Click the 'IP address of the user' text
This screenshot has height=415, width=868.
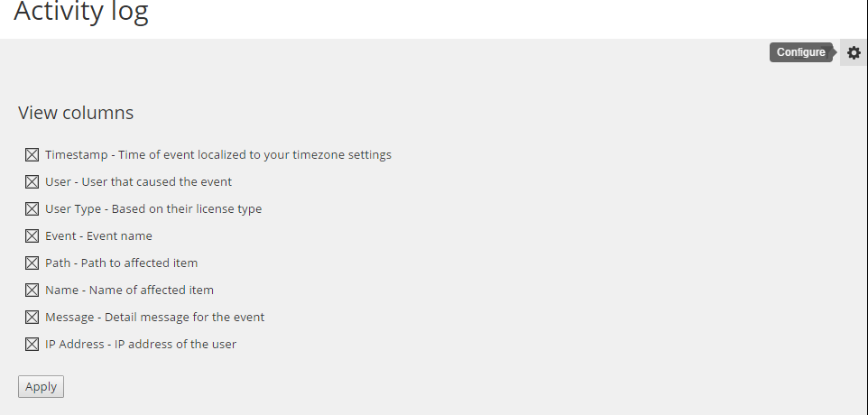tap(175, 345)
